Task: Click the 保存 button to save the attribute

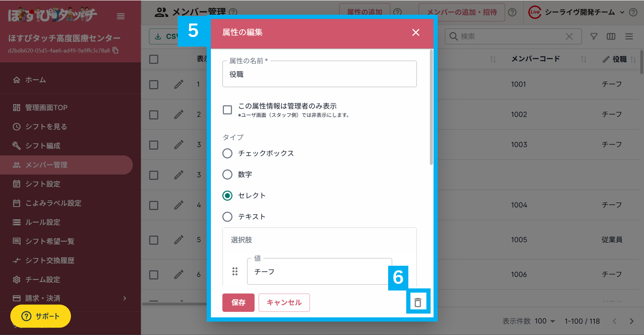Action: tap(238, 302)
